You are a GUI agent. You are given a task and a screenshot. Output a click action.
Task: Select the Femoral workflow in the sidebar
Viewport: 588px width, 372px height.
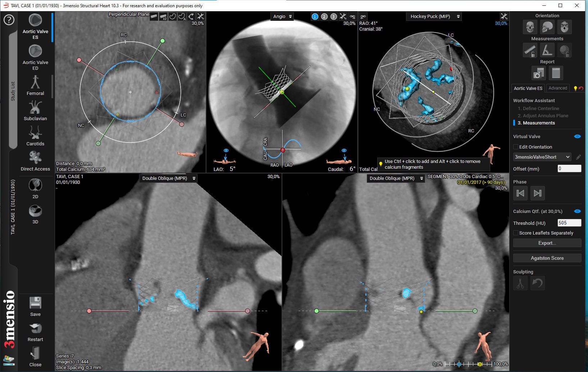[x=35, y=86]
